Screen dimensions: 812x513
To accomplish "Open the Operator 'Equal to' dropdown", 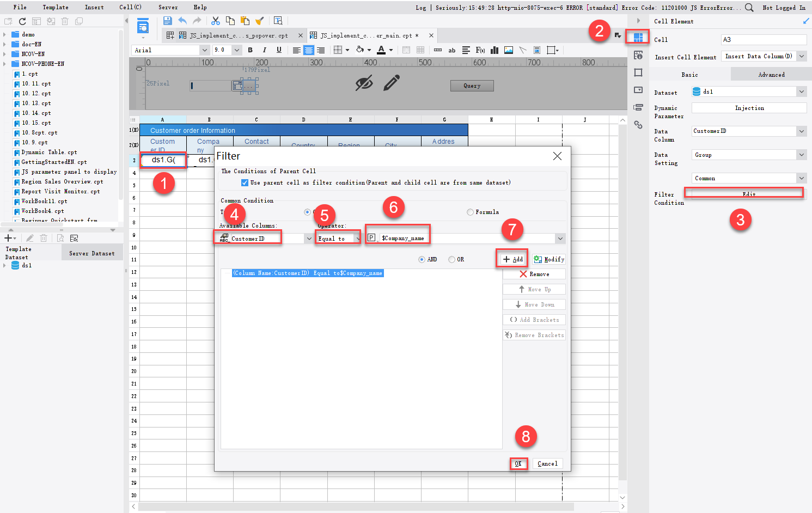I will tap(358, 239).
